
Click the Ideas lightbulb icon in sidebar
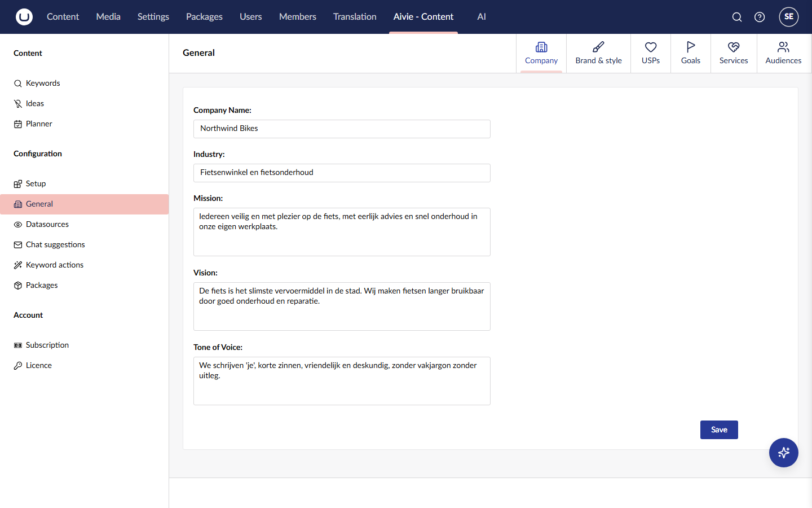click(x=18, y=104)
